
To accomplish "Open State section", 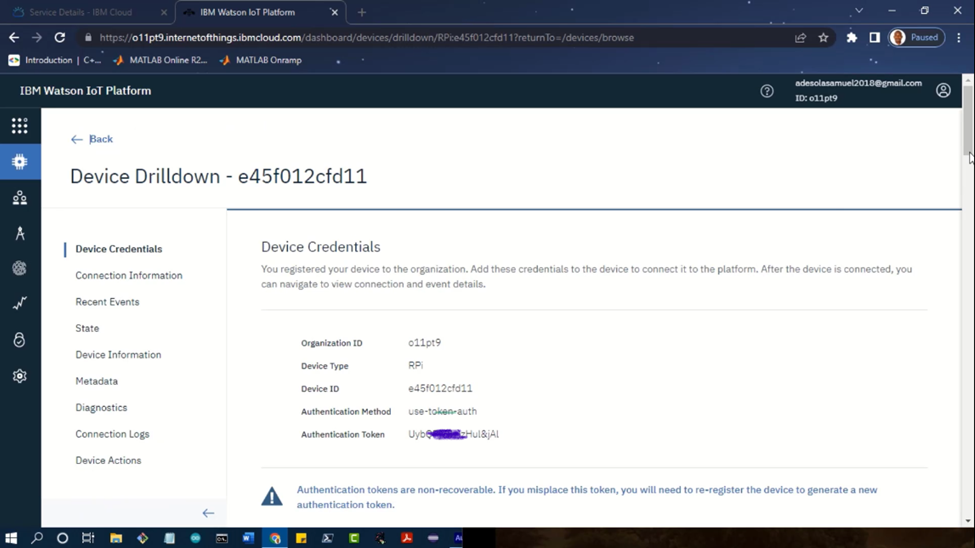I will (x=87, y=328).
